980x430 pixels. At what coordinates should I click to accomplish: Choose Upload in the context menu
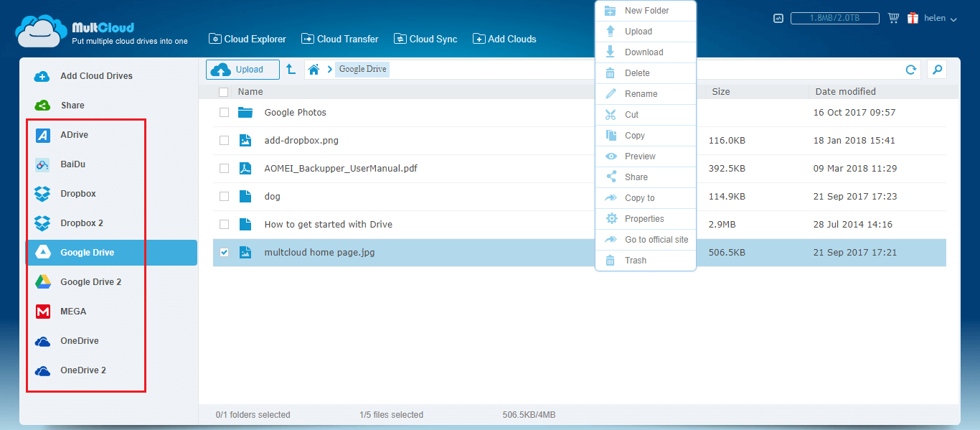coord(646,32)
